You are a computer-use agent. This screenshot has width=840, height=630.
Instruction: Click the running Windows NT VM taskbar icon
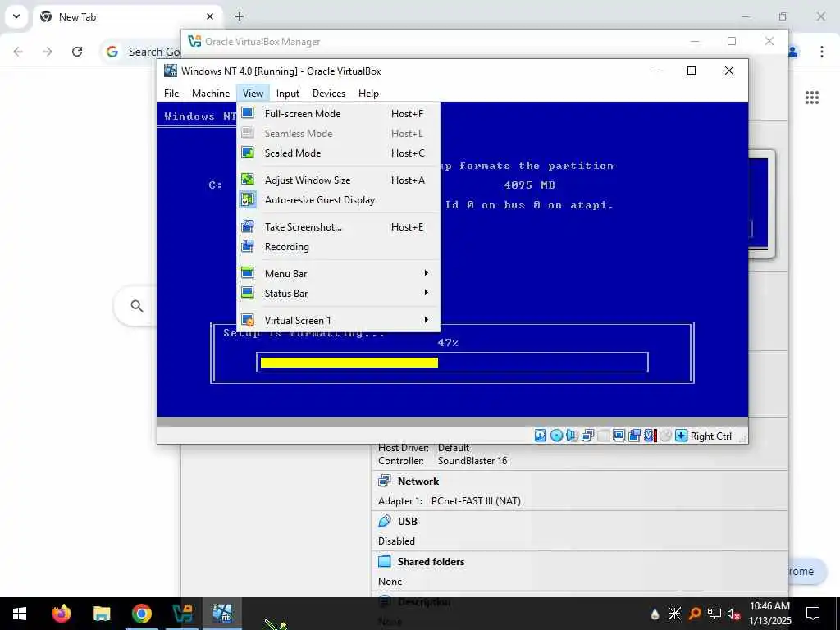point(222,614)
